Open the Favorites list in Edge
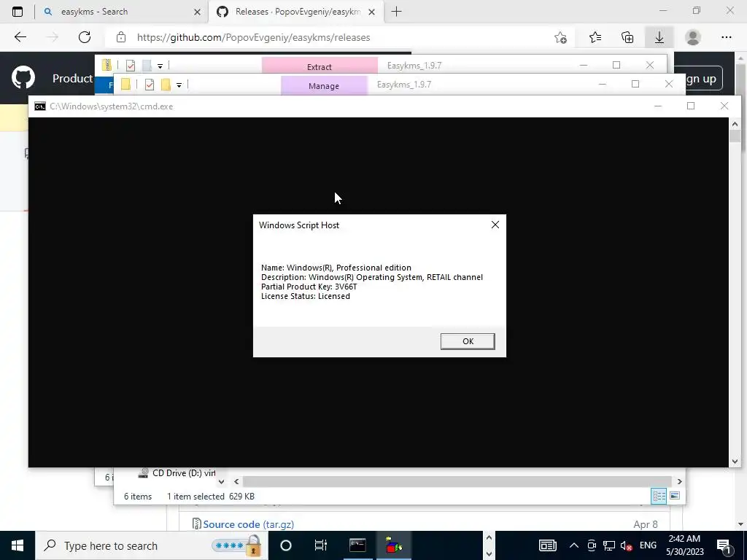 tap(595, 37)
